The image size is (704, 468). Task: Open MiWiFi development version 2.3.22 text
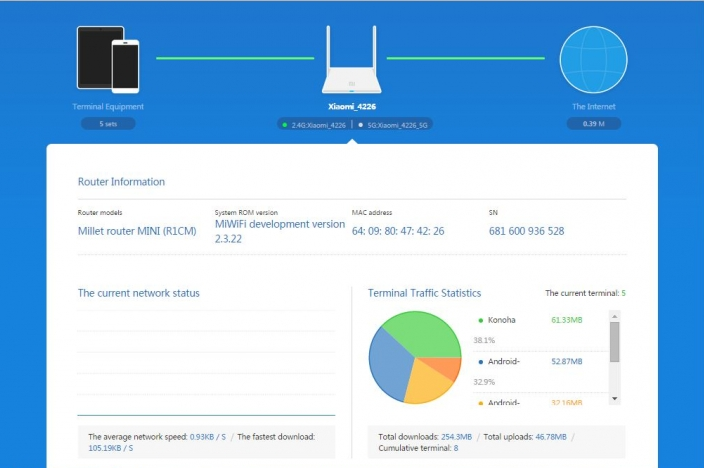coord(280,231)
